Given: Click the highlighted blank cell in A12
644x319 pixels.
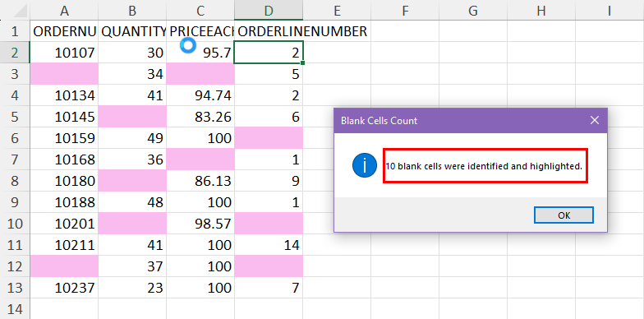Looking at the screenshot, I should pos(64,266).
